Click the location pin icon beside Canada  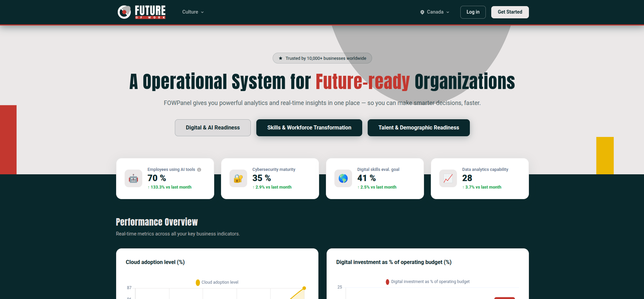(422, 12)
